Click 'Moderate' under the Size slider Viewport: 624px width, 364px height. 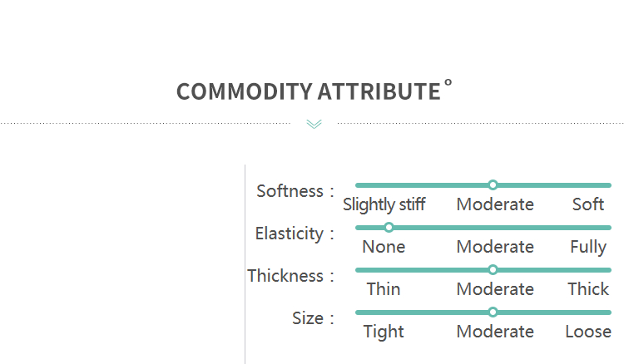[495, 332]
